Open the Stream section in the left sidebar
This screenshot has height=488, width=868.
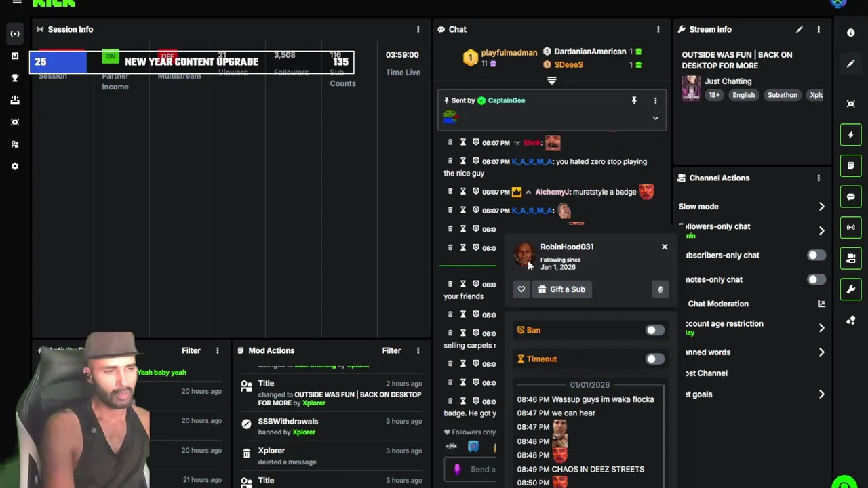(15, 33)
